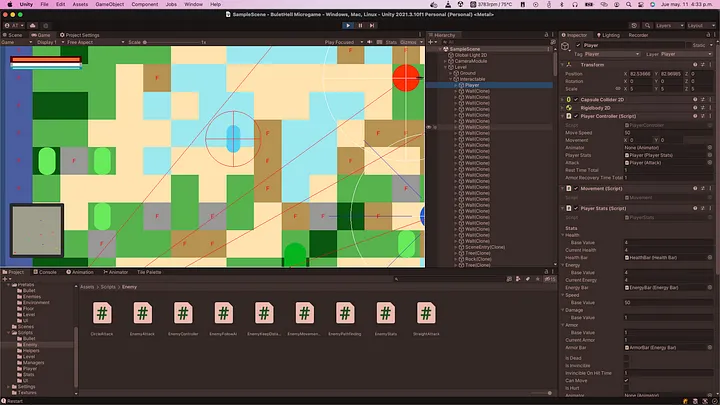Collapse the Level node in Hierarchy

point(445,67)
